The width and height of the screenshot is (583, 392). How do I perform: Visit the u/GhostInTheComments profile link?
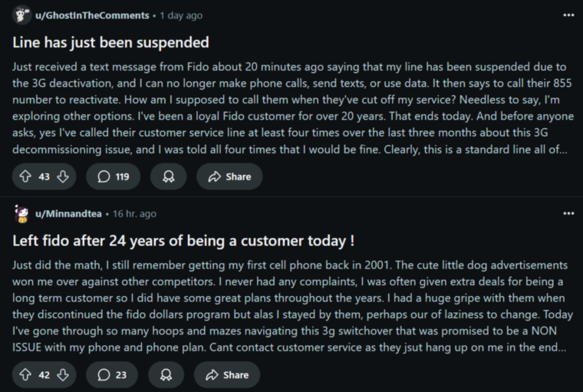[92, 15]
